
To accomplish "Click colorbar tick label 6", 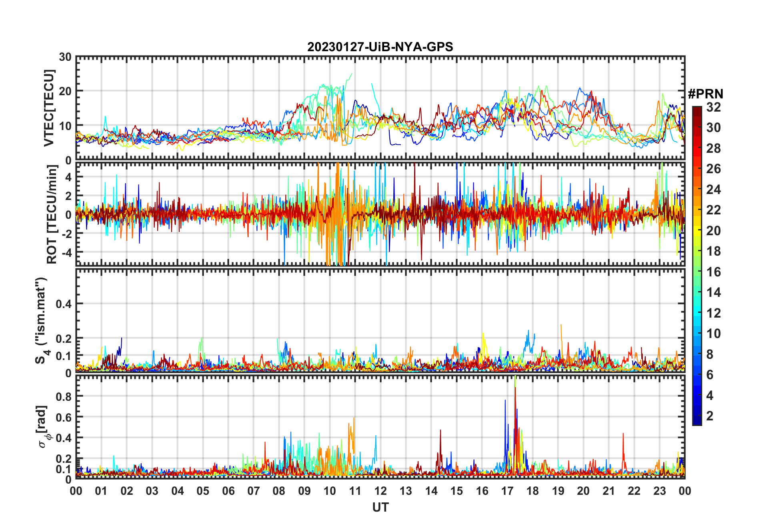I will click(x=710, y=375).
